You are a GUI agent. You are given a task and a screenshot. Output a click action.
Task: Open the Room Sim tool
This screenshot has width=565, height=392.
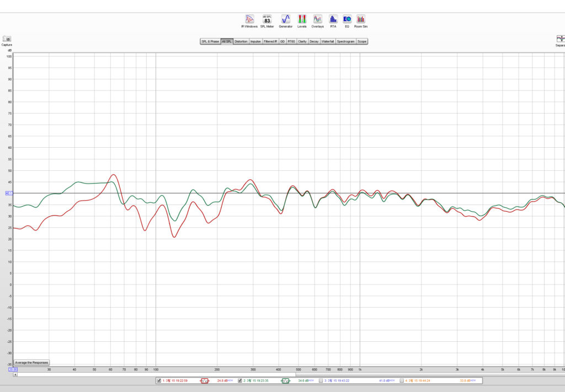361,20
